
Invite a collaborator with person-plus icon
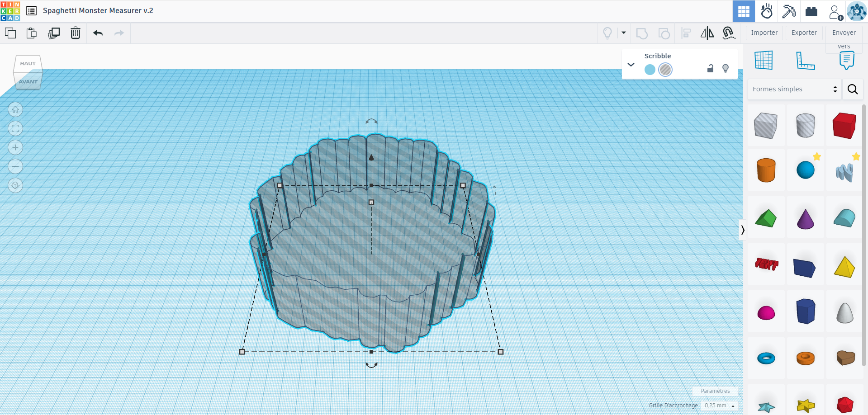click(x=835, y=12)
